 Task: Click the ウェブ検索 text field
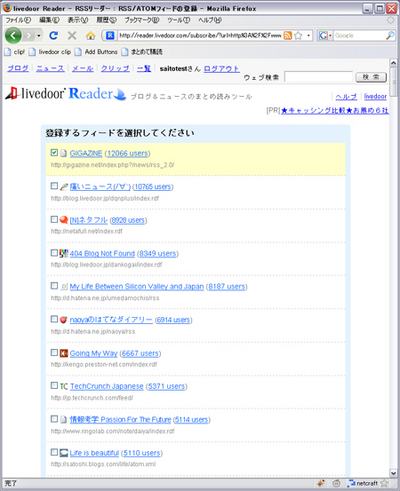click(x=318, y=77)
